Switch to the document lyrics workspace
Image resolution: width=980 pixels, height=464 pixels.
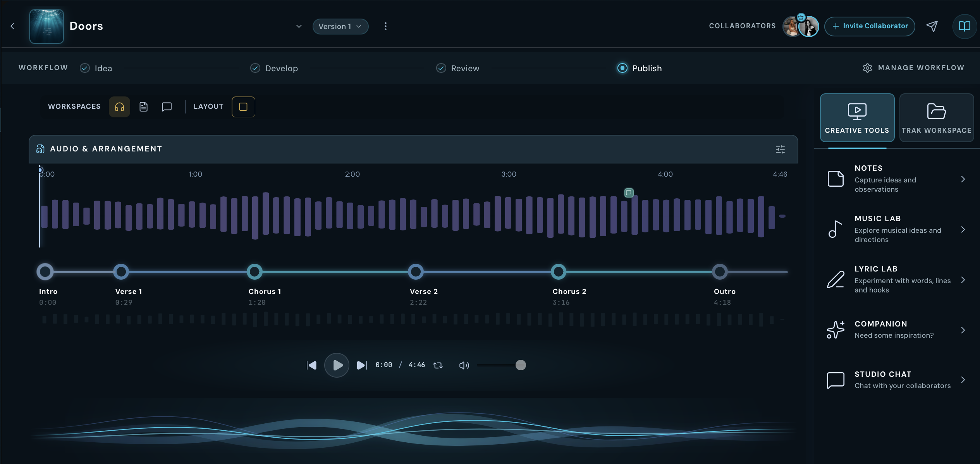click(x=143, y=107)
